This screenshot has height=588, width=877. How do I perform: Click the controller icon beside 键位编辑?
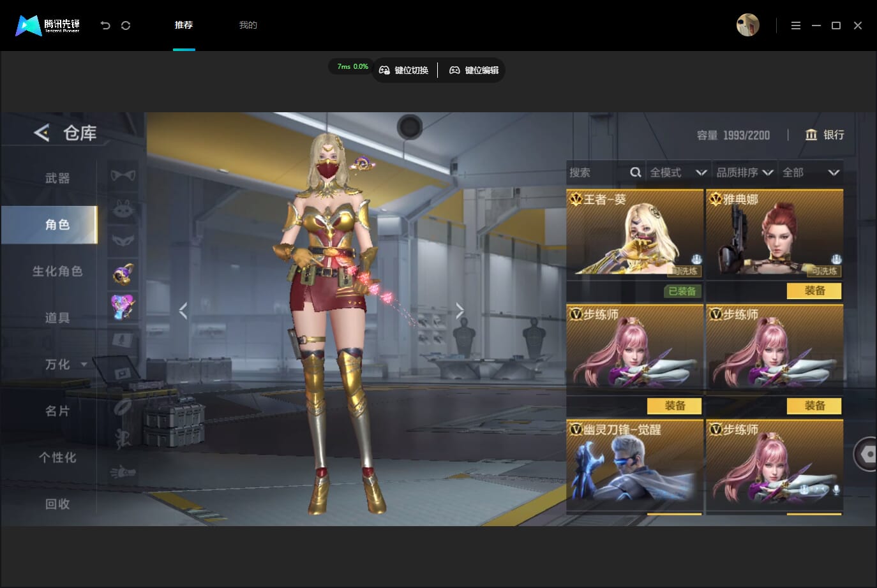[x=454, y=70]
